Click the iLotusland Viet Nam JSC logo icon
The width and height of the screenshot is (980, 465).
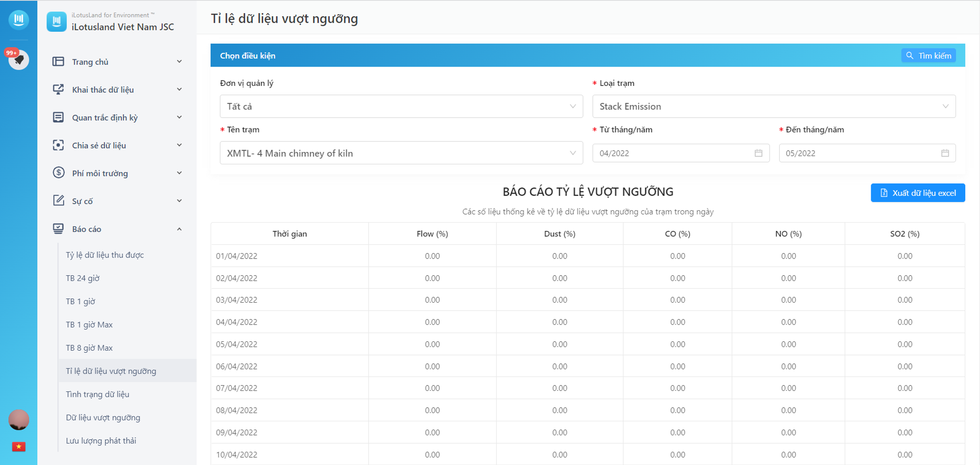point(57,22)
